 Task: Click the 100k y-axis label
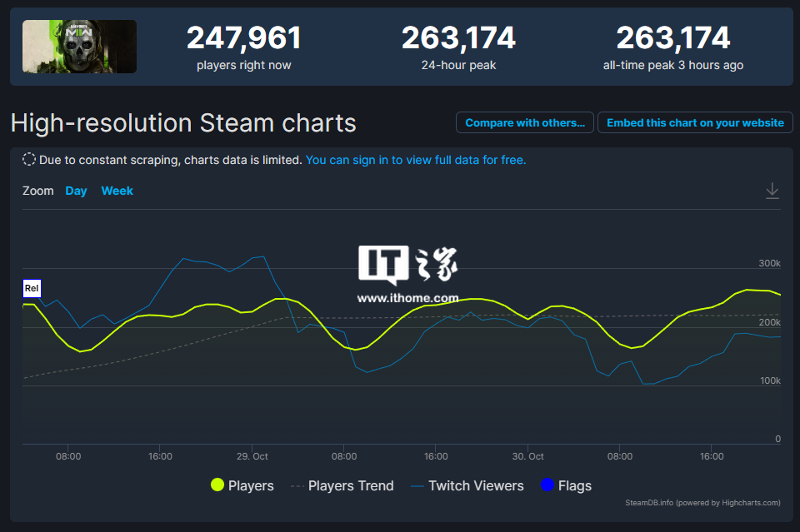[770, 380]
